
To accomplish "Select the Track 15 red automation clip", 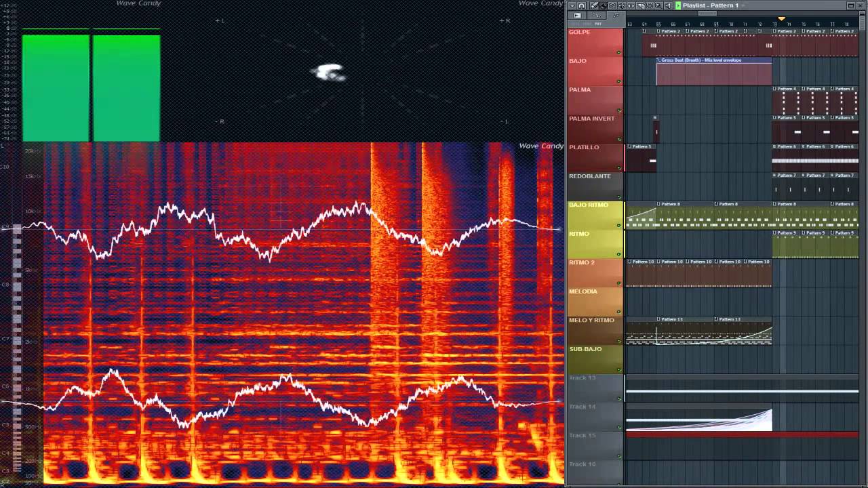I will pos(743,434).
